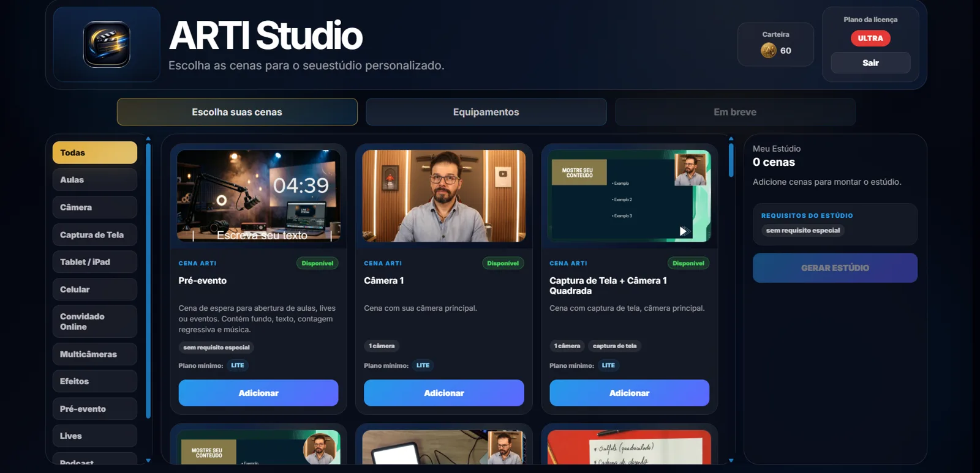Click 'sem requisito especial' in studio requirements

(x=803, y=231)
